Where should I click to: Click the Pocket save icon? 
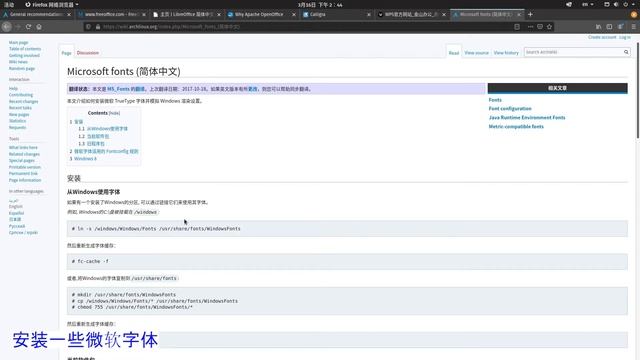coord(540,27)
